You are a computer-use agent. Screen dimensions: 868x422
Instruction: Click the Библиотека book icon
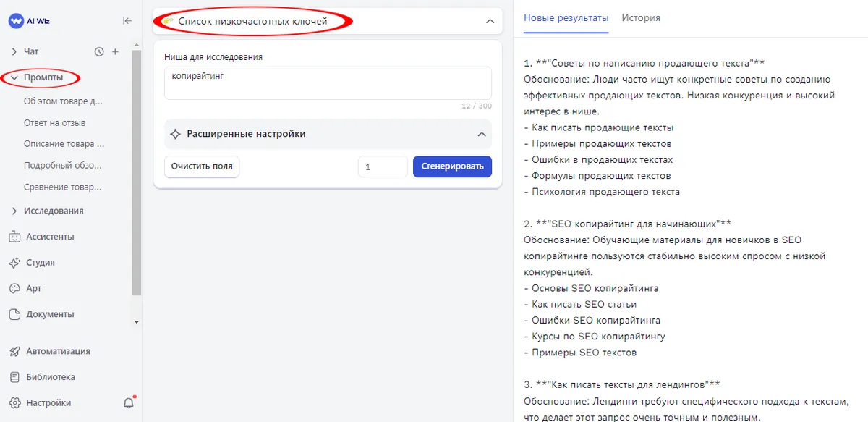point(14,376)
